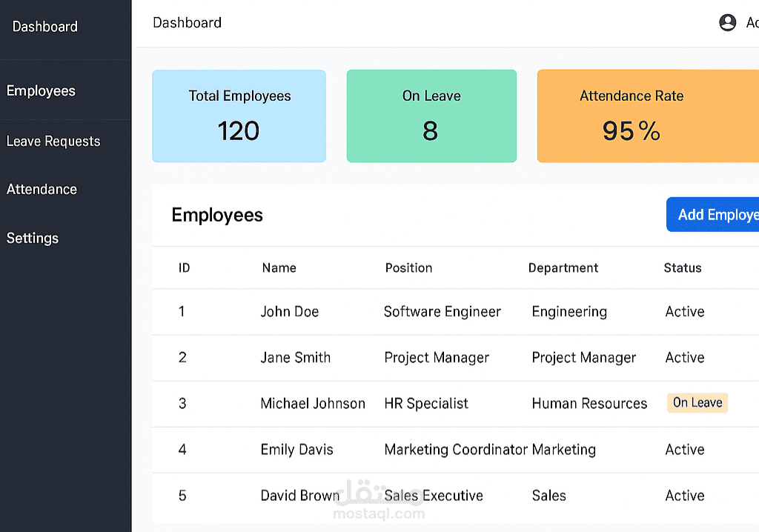Click the 95% attendance rate value
759x532 pixels.
tap(632, 131)
